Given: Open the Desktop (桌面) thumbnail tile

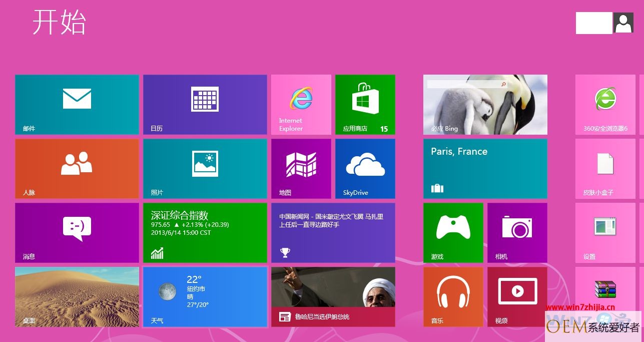Looking at the screenshot, I should click(77, 297).
